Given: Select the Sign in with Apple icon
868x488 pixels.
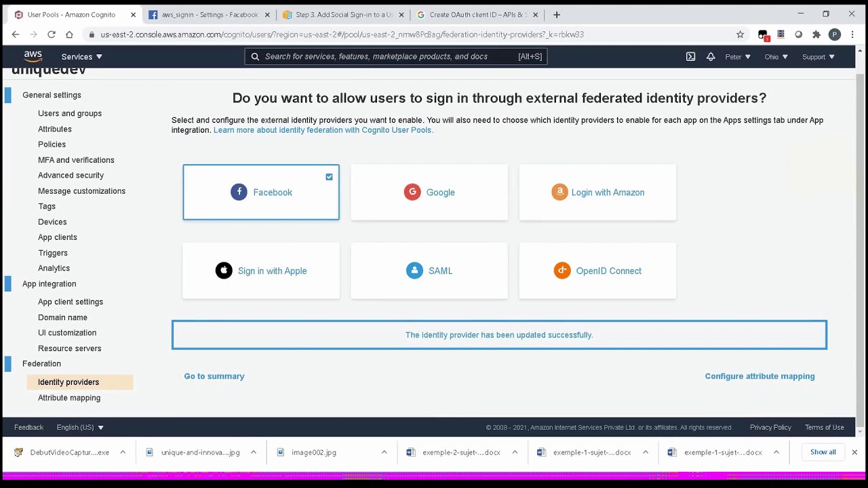Looking at the screenshot, I should [224, 270].
